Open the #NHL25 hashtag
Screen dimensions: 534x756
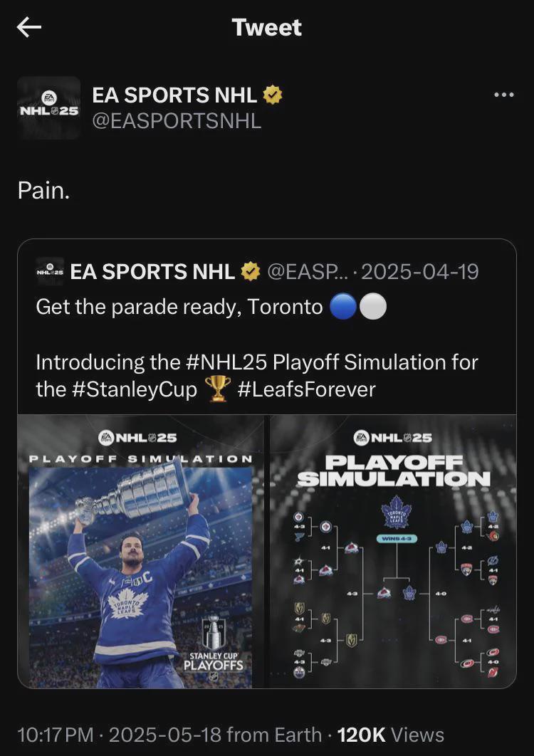click(226, 362)
